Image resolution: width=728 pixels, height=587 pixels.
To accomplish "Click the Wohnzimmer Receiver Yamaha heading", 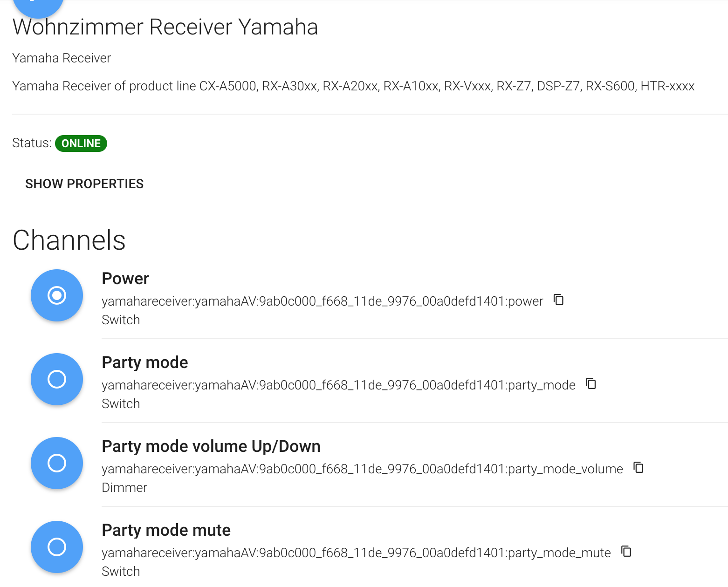I will pos(165,27).
